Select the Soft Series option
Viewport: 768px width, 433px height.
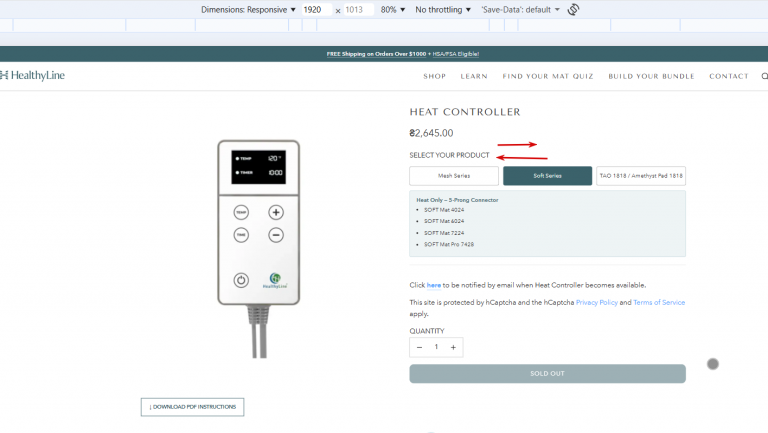tap(548, 176)
